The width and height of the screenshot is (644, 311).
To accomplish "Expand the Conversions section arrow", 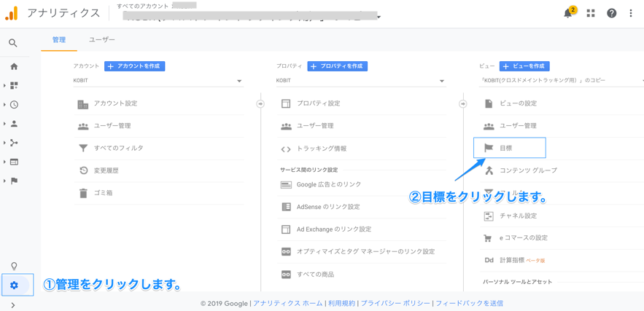I will click(4, 181).
